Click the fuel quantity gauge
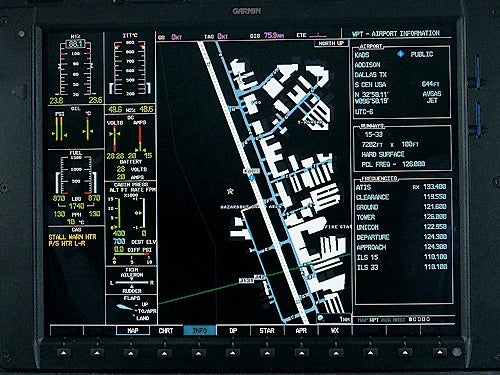 pyautogui.click(x=76, y=176)
